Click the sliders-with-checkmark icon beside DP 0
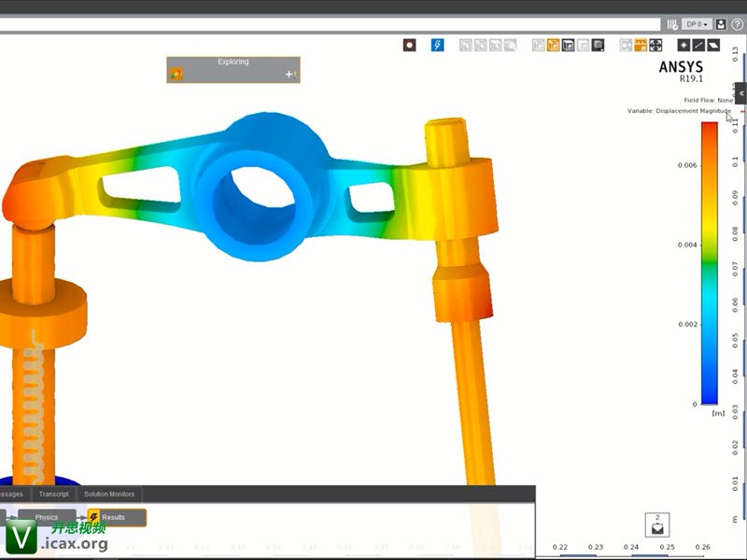The image size is (747, 560). pos(672,24)
